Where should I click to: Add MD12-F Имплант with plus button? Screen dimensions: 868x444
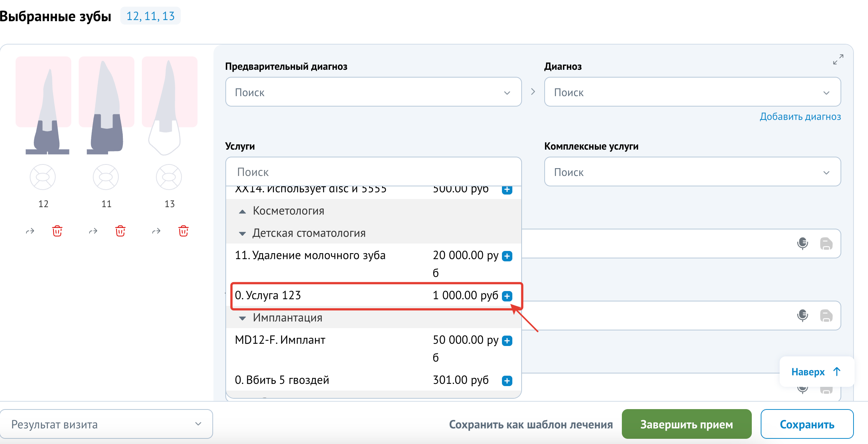pos(507,340)
